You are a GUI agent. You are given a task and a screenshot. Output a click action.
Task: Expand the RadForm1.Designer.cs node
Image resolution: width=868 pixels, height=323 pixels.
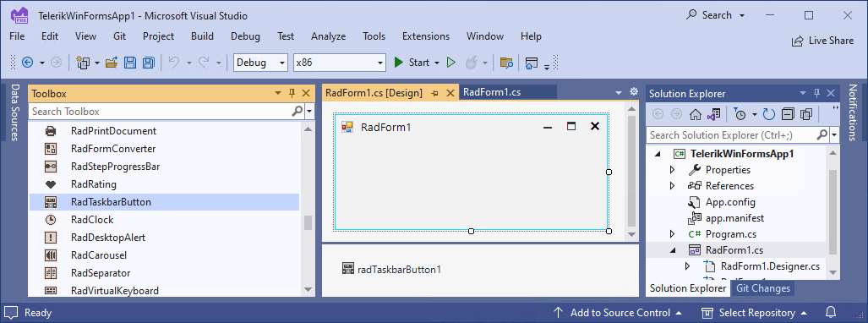tap(687, 266)
